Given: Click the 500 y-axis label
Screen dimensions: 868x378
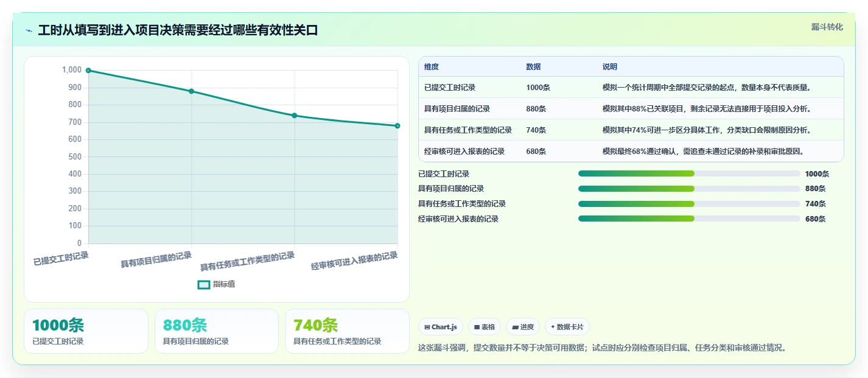Looking at the screenshot, I should point(75,156).
